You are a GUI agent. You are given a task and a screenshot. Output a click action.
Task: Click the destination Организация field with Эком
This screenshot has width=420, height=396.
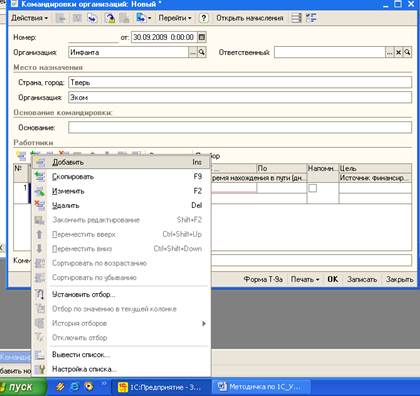(x=240, y=97)
